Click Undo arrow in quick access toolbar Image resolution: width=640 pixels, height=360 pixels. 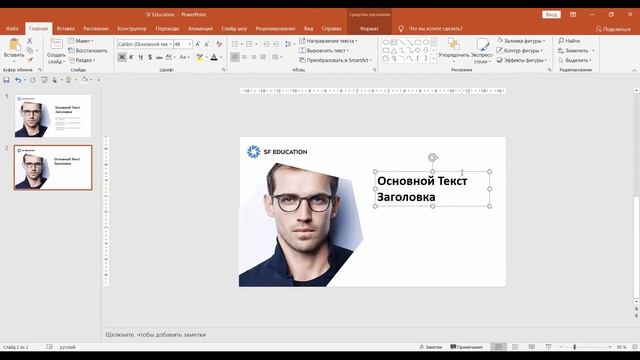point(18,80)
